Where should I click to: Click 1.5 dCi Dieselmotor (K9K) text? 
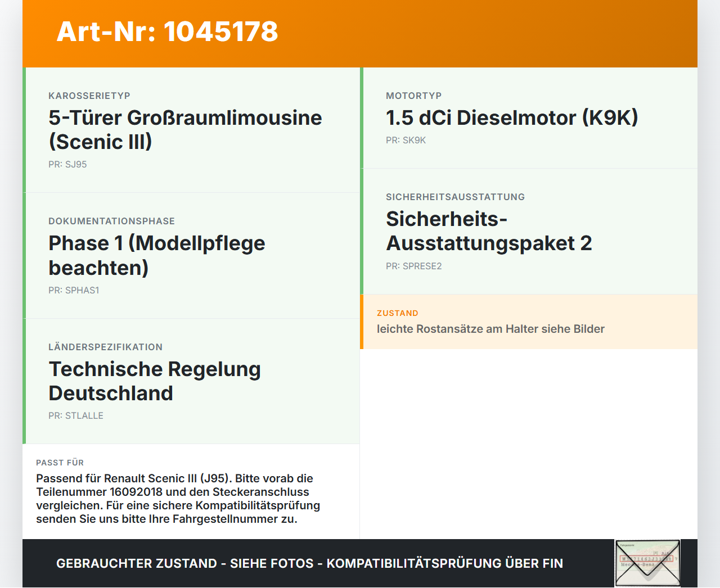coord(512,117)
